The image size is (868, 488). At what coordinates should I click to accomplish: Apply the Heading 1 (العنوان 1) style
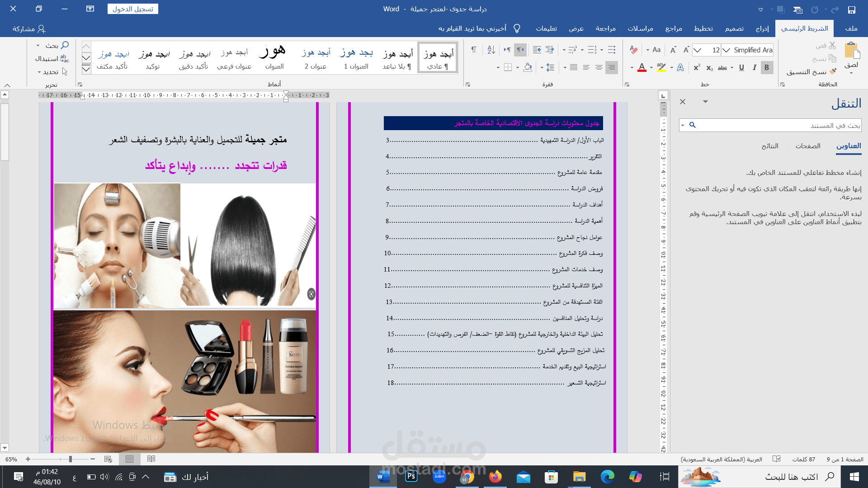(356, 58)
